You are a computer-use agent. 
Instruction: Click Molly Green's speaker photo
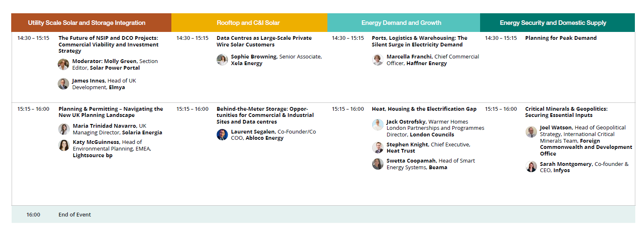(63, 64)
